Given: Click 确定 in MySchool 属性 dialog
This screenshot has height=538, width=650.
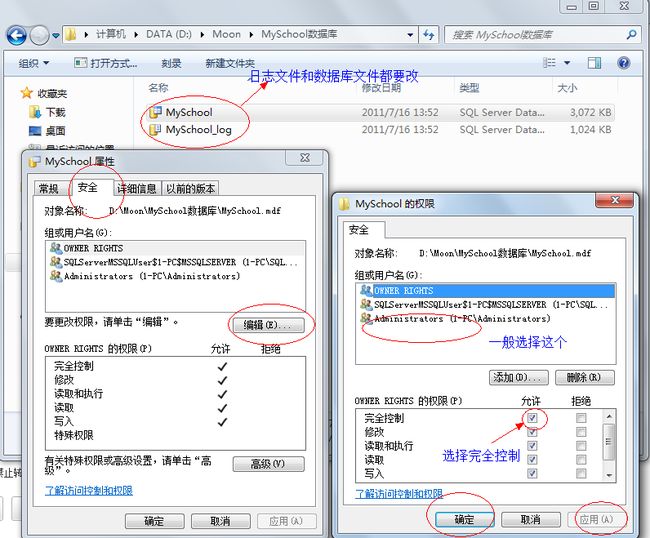Looking at the screenshot, I should coord(155,521).
